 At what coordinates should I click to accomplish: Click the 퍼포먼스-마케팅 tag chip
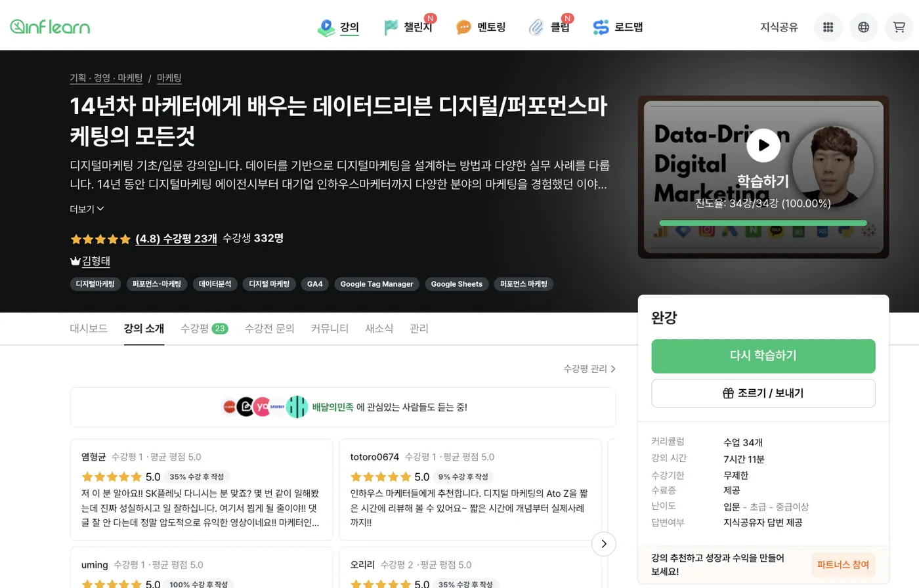point(156,284)
